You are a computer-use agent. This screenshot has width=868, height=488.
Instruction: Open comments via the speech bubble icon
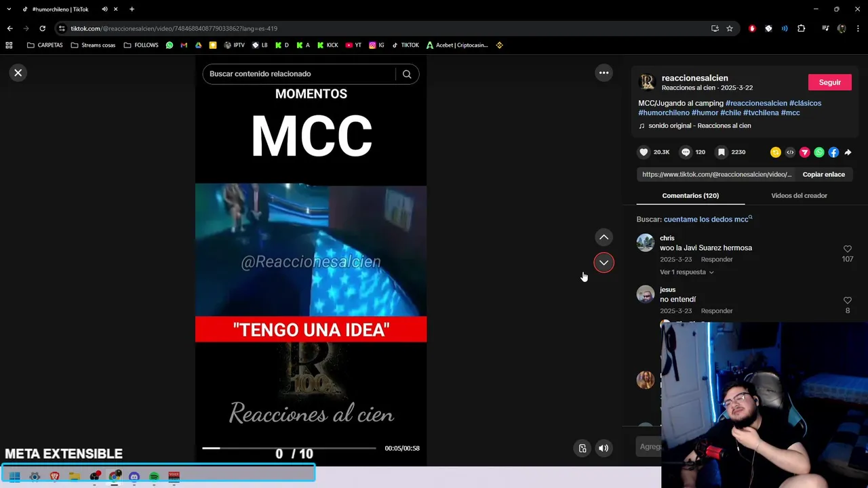(686, 152)
